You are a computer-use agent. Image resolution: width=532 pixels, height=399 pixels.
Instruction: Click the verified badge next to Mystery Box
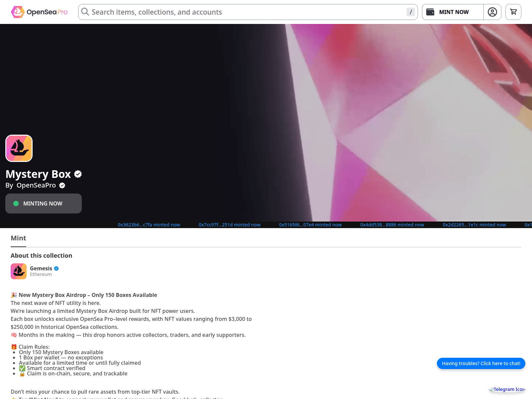click(x=78, y=174)
